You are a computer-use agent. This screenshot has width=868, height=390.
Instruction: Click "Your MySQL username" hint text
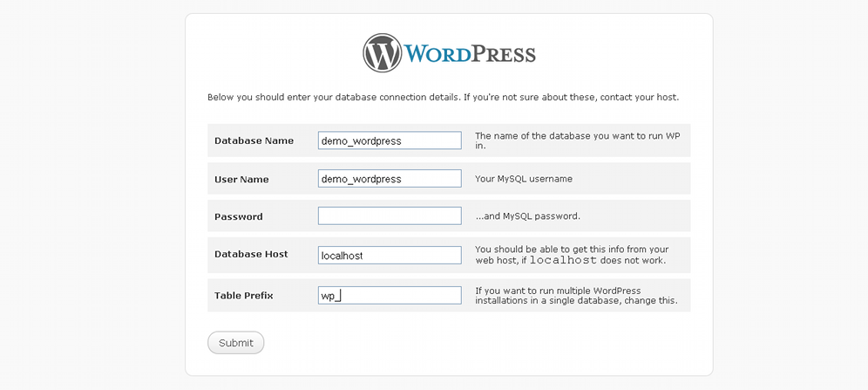tap(524, 179)
